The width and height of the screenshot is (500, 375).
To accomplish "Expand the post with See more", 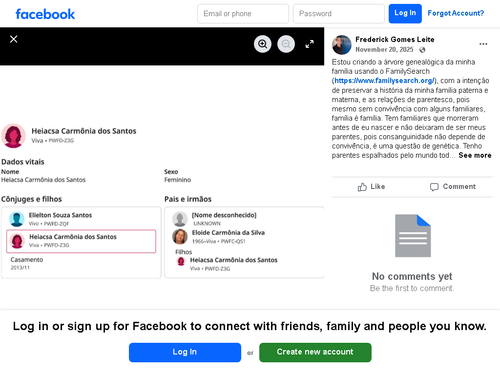I will 475,155.
